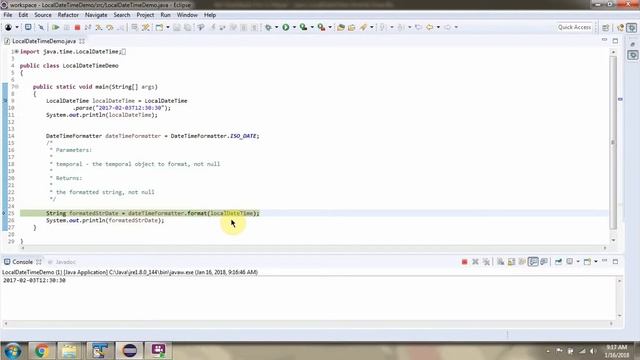Toggle Word Wrap in Console toolbar

point(522,262)
